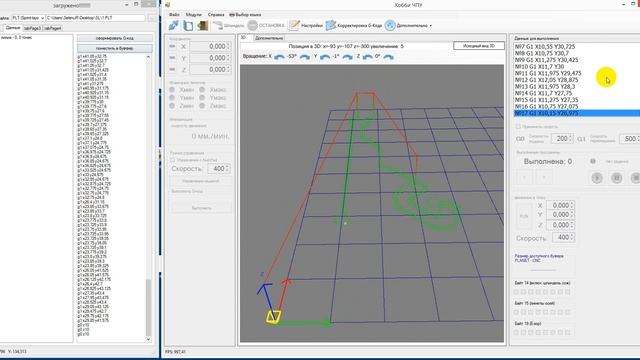This screenshot has height=360, width=640.
Task: Open the Модули menu
Action: click(x=193, y=14)
